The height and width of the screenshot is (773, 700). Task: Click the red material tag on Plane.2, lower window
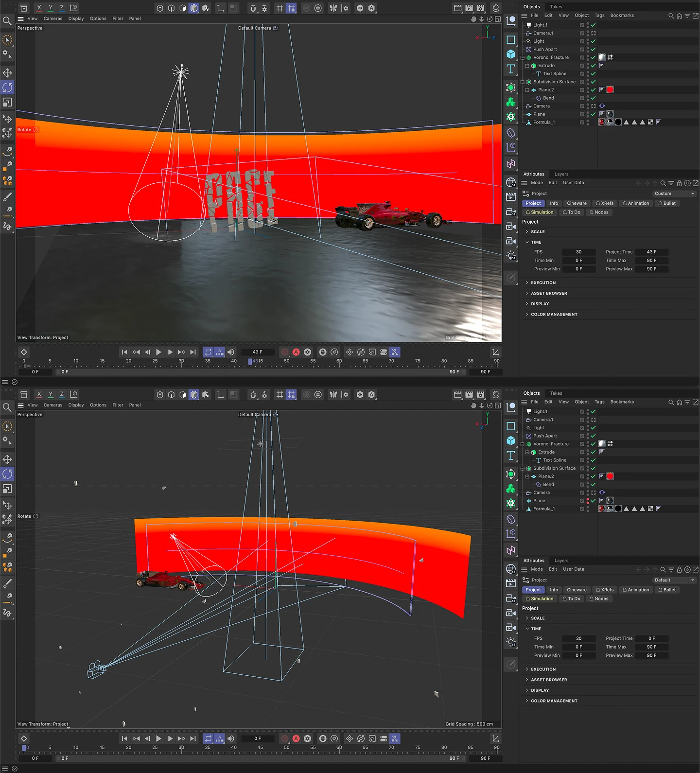coord(610,476)
